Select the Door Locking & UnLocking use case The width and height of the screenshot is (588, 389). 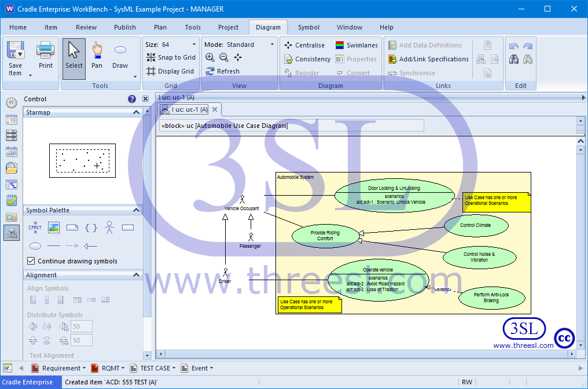[394, 195]
